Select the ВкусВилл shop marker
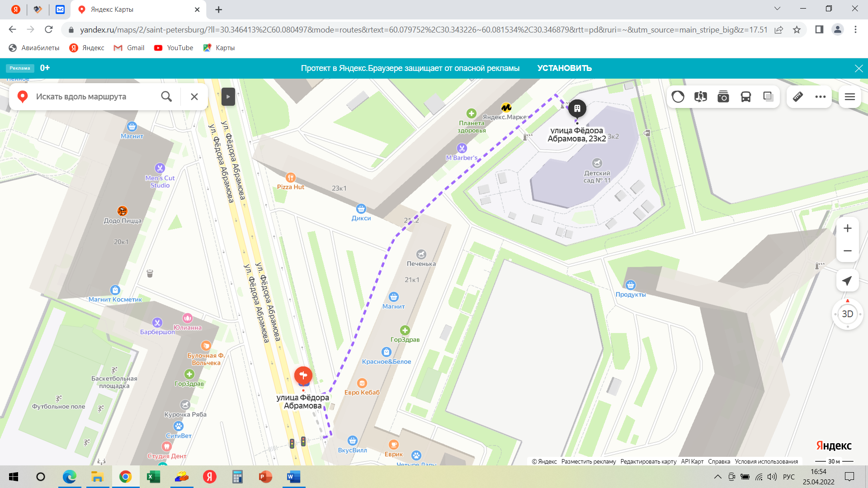Image resolution: width=868 pixels, height=488 pixels. (x=352, y=441)
